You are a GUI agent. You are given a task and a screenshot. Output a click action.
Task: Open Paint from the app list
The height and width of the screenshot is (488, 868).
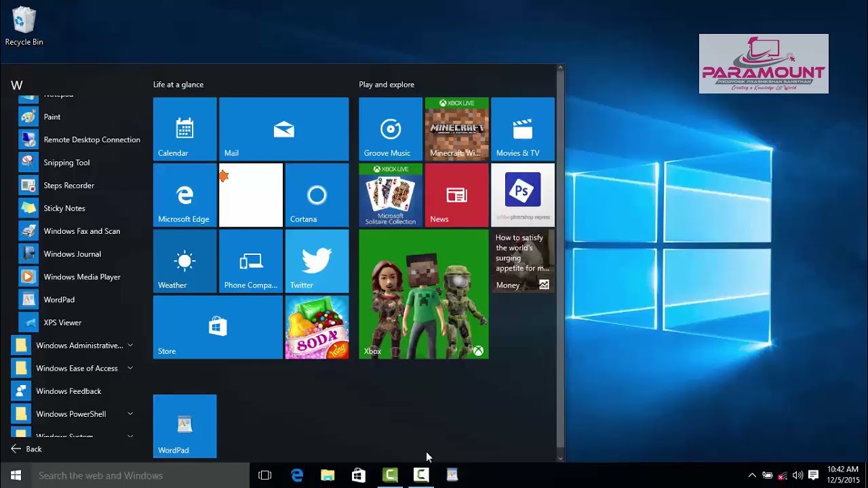pyautogui.click(x=76, y=117)
